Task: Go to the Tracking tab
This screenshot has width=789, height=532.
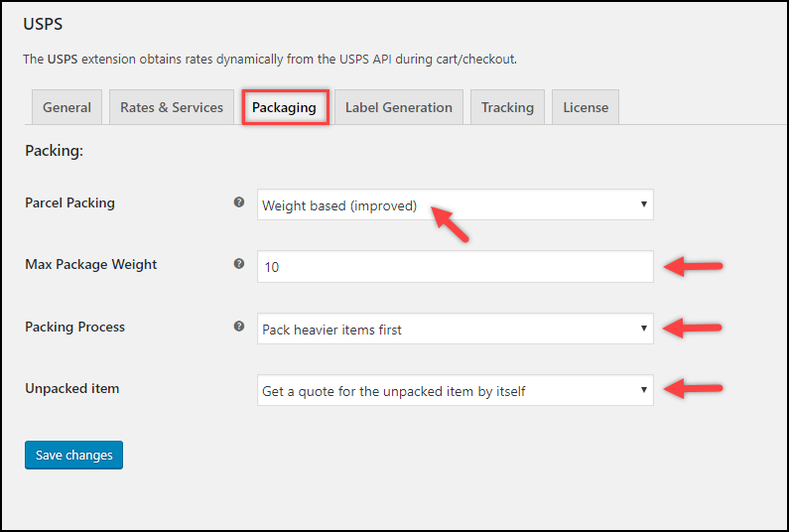Action: tap(507, 107)
